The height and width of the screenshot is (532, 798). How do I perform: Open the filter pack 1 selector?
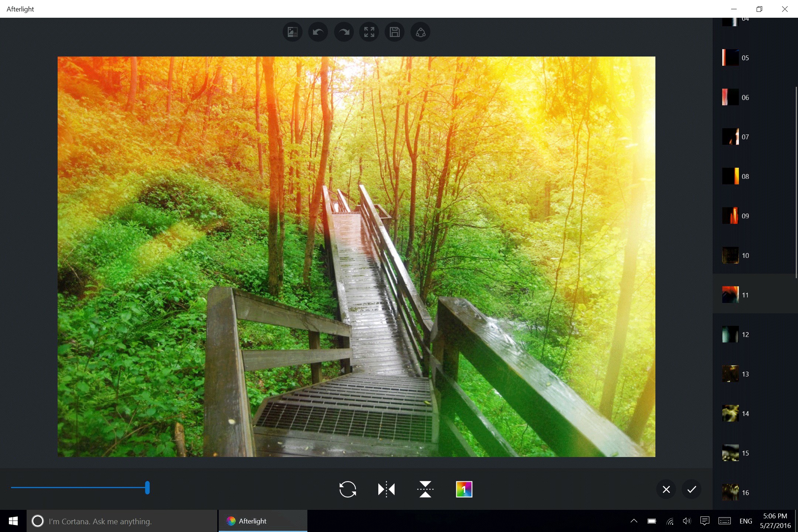[465, 489]
